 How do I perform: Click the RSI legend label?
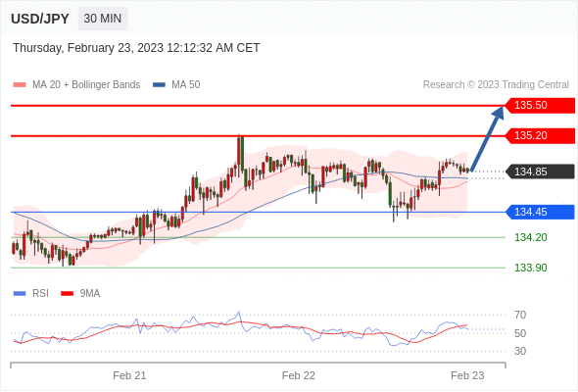40,294
